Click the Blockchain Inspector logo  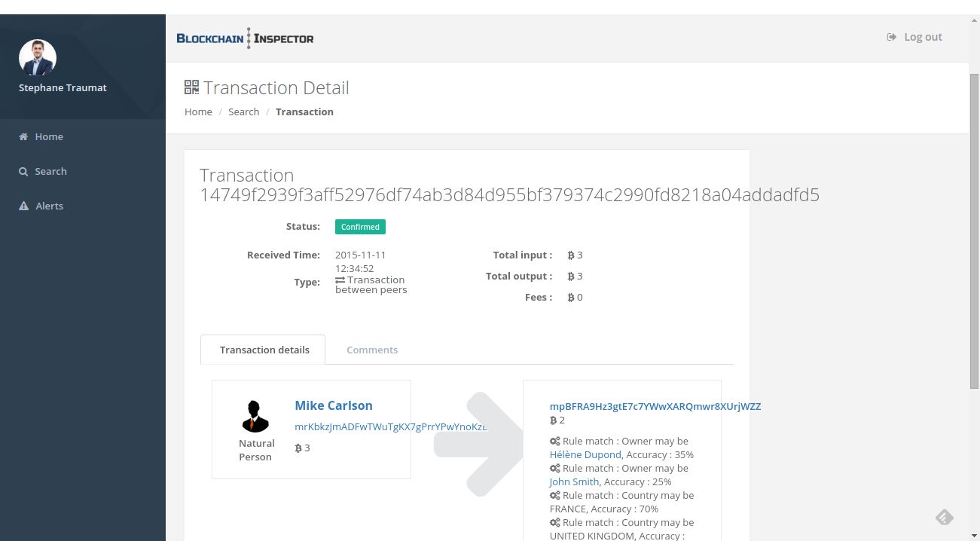245,38
